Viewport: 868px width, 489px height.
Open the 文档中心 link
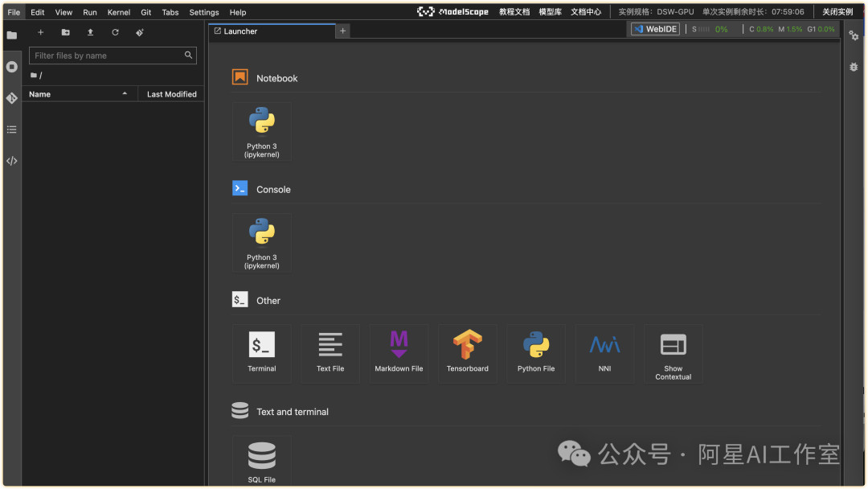click(586, 11)
